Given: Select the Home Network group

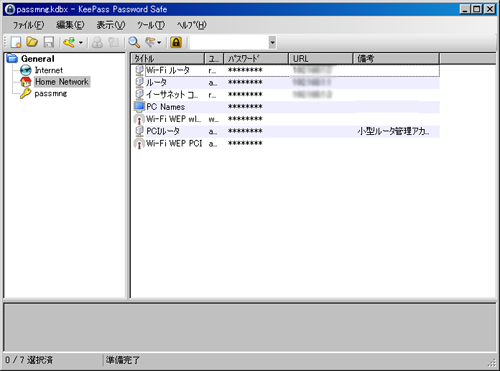Looking at the screenshot, I should [x=62, y=82].
